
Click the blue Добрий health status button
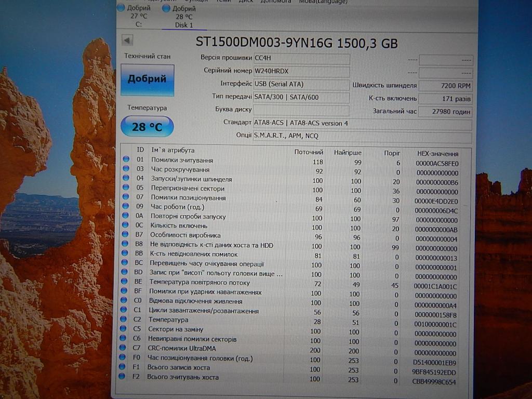coord(148,79)
